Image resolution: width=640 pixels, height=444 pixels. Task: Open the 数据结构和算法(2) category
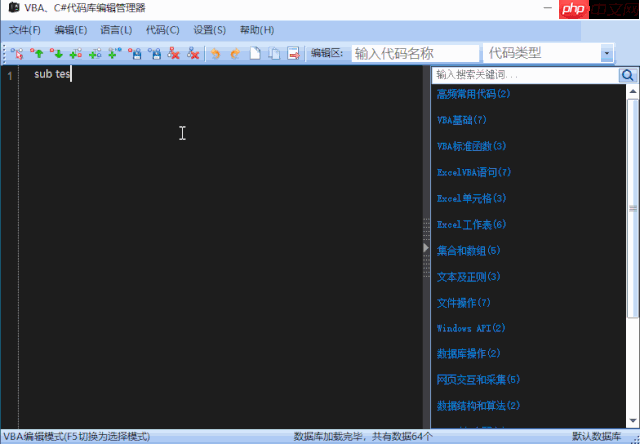(x=478, y=406)
